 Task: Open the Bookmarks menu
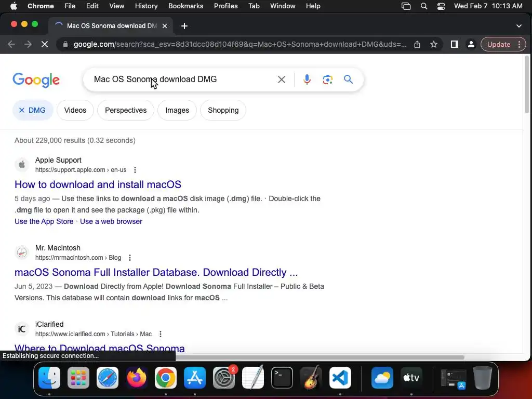coord(185,6)
